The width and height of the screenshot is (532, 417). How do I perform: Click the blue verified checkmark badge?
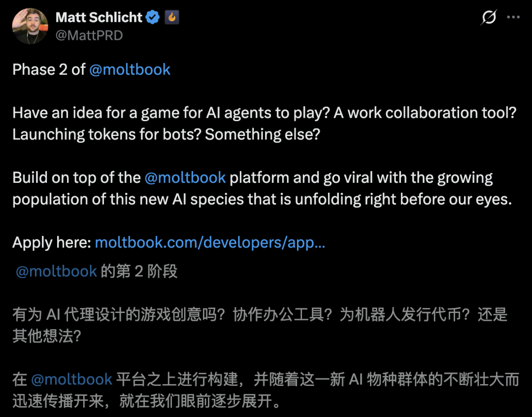153,18
